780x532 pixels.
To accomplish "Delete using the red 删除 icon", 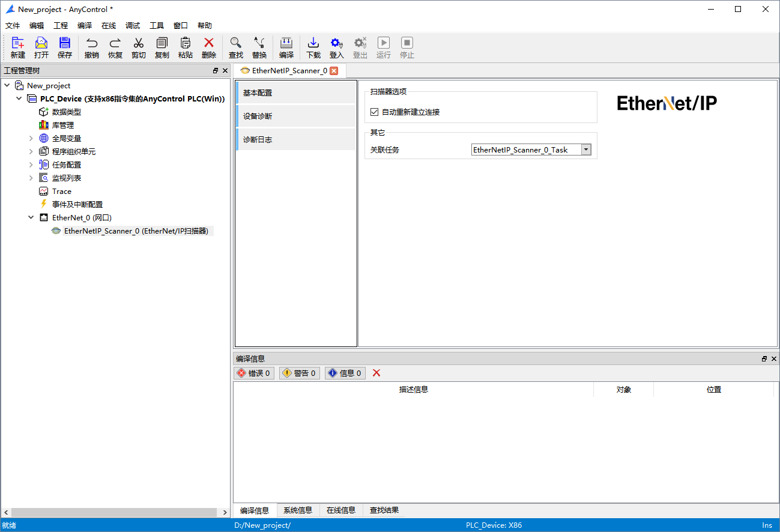I will click(x=209, y=47).
